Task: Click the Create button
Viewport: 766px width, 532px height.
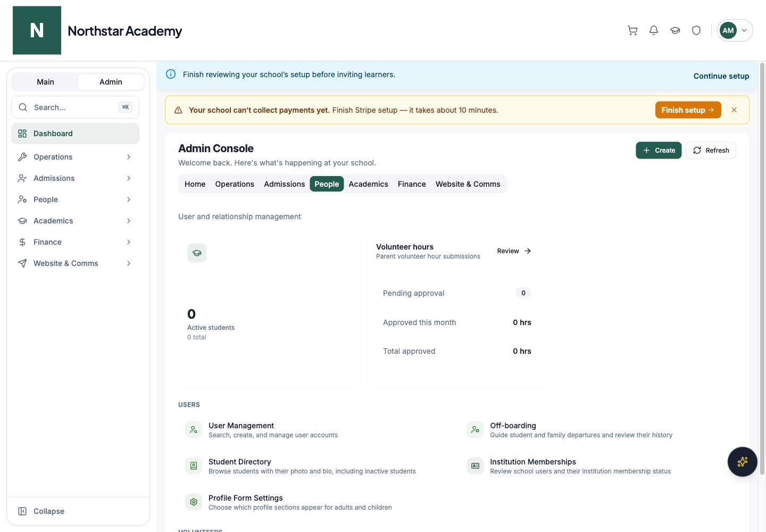Action: (659, 151)
